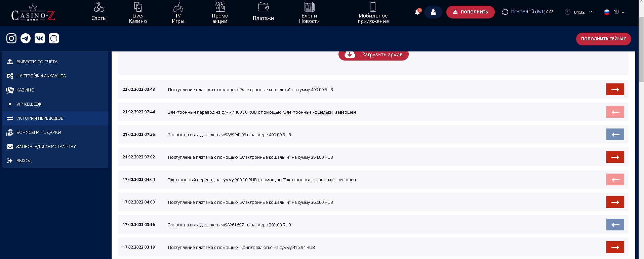
Task: Click the clock icon beside 04:32
Action: click(x=567, y=12)
